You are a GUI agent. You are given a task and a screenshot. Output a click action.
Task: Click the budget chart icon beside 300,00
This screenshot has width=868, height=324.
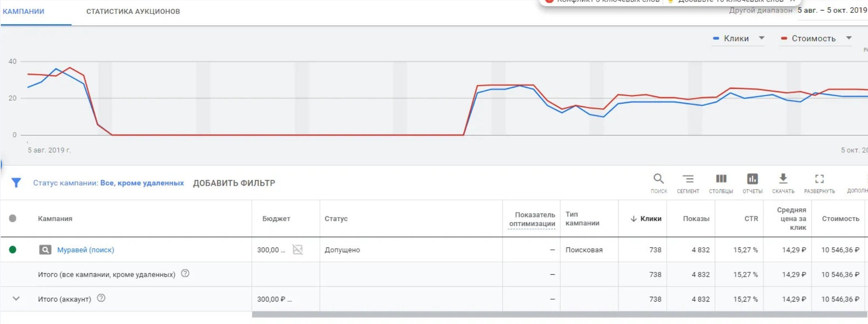[297, 250]
